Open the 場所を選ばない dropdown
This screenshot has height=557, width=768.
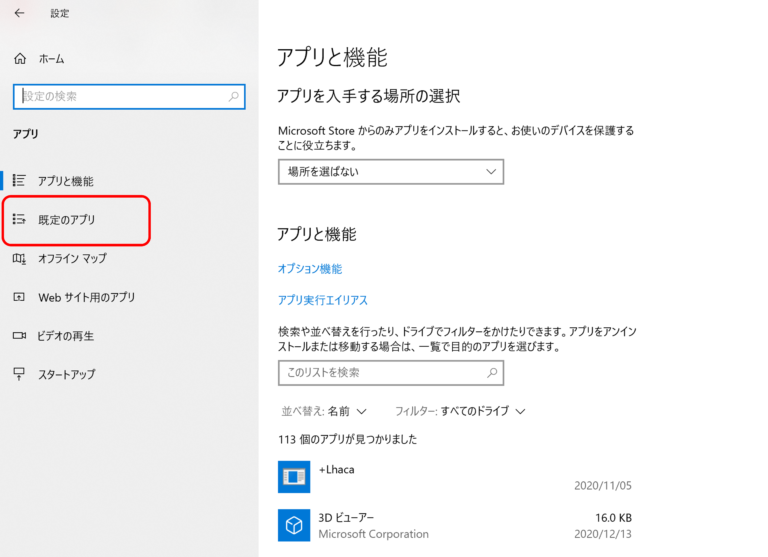click(x=390, y=172)
